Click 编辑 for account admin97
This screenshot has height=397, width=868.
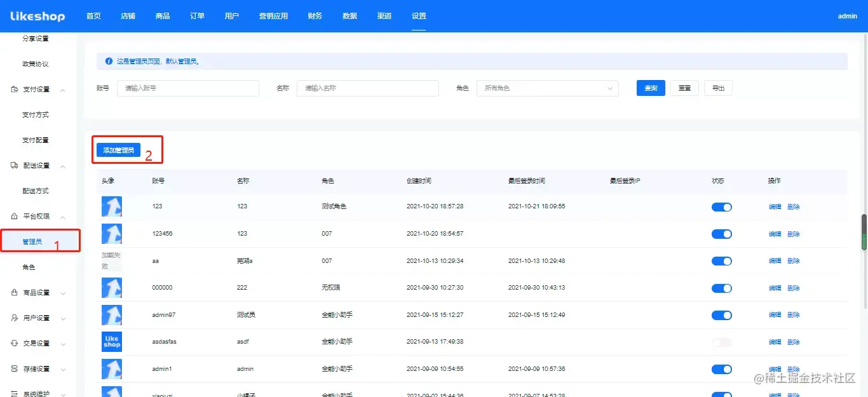(775, 315)
